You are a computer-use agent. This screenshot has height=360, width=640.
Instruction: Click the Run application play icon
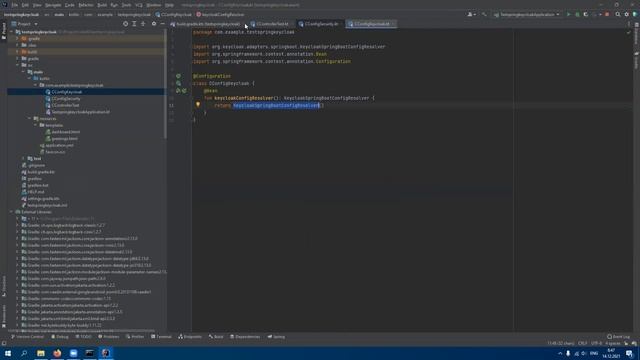pyautogui.click(x=568, y=14)
